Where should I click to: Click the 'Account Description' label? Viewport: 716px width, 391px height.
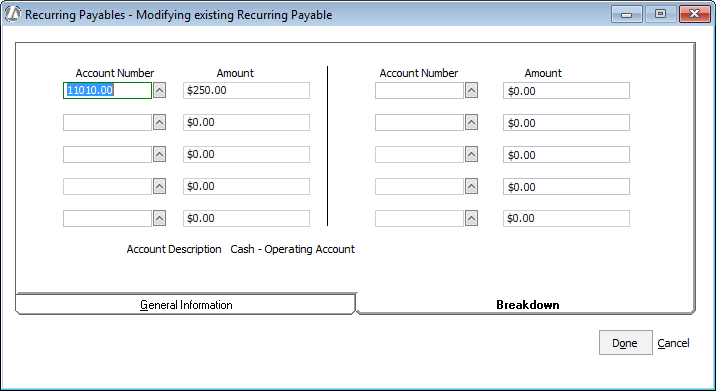pos(174,249)
